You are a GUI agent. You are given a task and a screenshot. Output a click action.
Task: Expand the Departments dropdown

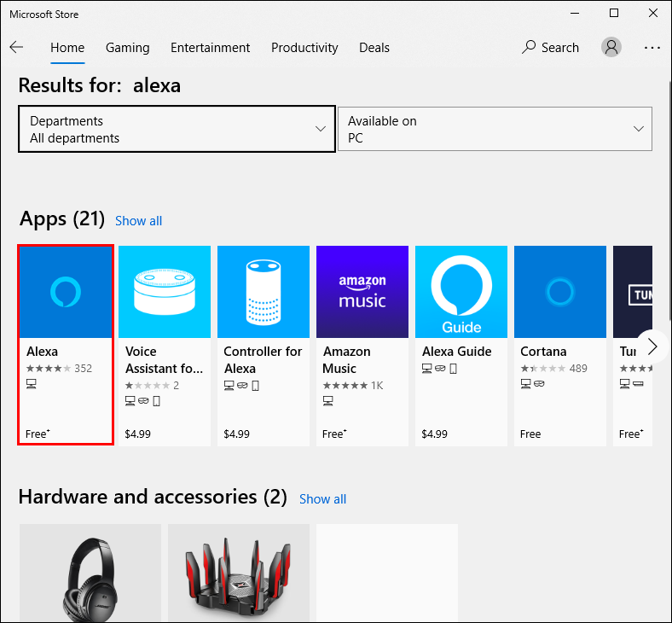[x=177, y=129]
